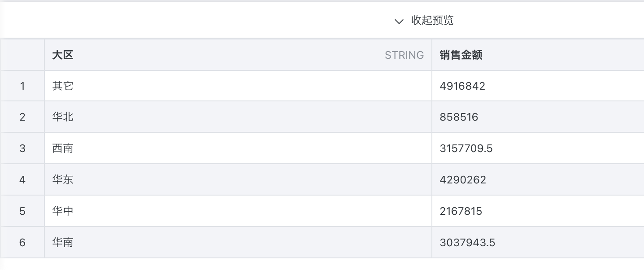Select row number 2
This screenshot has width=644, height=270.
point(22,117)
